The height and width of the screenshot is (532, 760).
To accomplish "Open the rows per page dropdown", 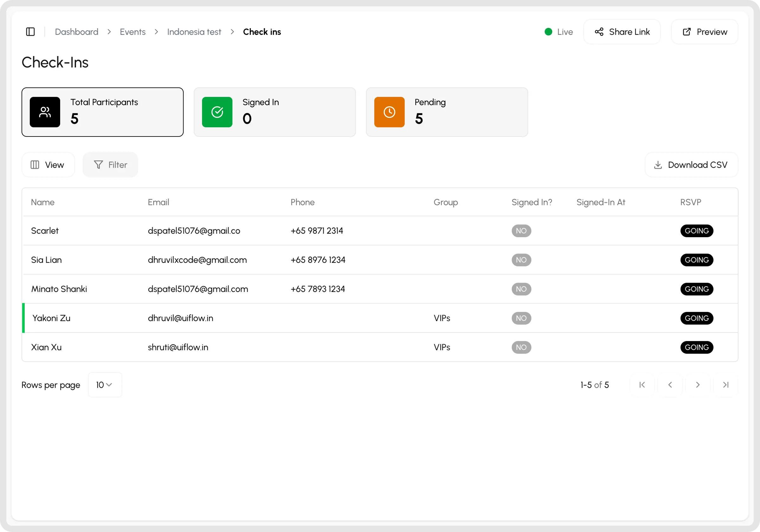I will 104,385.
